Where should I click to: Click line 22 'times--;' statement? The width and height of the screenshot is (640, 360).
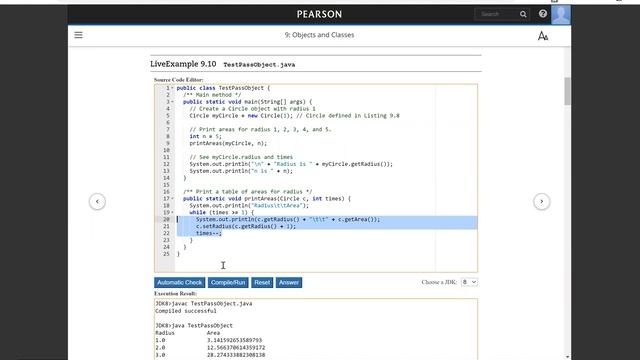[209, 233]
